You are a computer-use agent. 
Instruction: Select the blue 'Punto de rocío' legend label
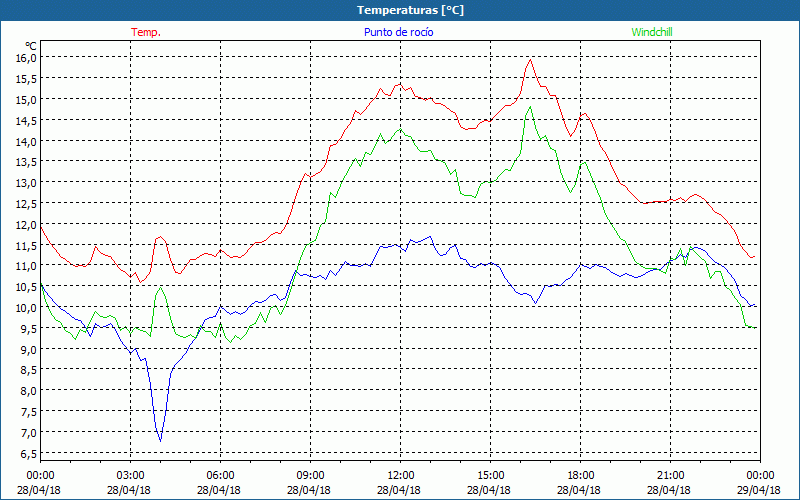tap(398, 32)
